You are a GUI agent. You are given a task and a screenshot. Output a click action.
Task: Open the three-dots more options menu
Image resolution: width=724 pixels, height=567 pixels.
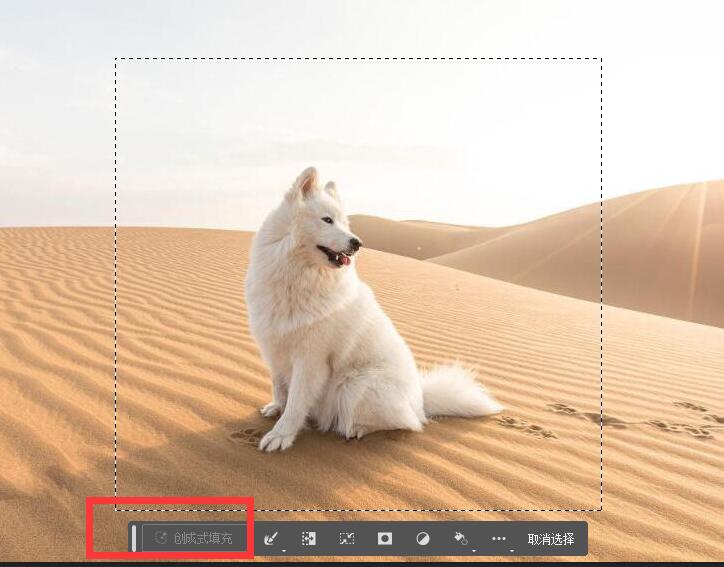499,538
